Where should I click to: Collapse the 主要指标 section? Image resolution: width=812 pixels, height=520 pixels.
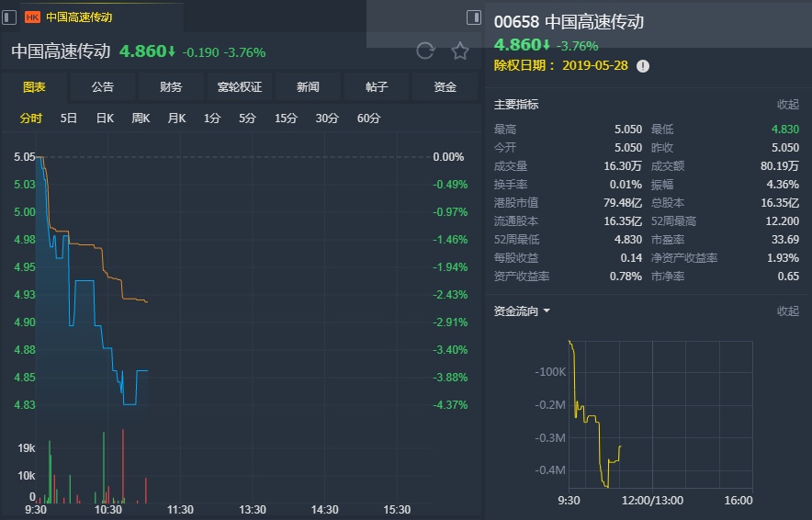[788, 104]
